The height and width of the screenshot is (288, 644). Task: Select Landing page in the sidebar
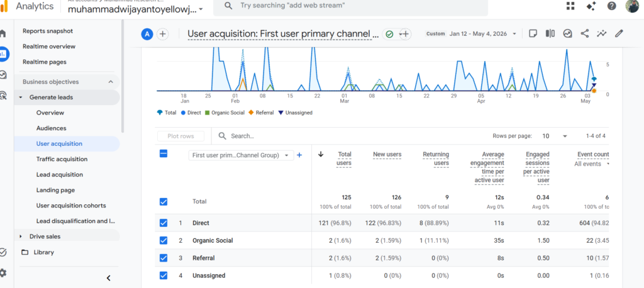point(55,191)
